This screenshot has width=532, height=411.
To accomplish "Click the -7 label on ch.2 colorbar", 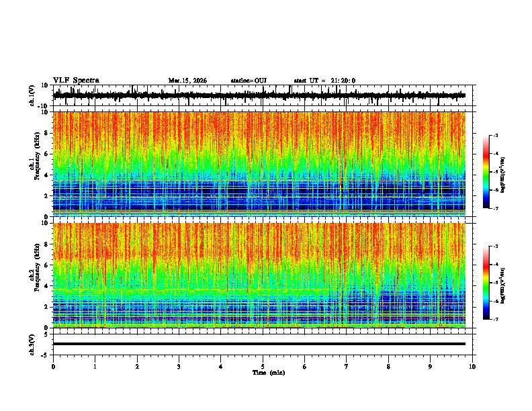I will point(495,319).
